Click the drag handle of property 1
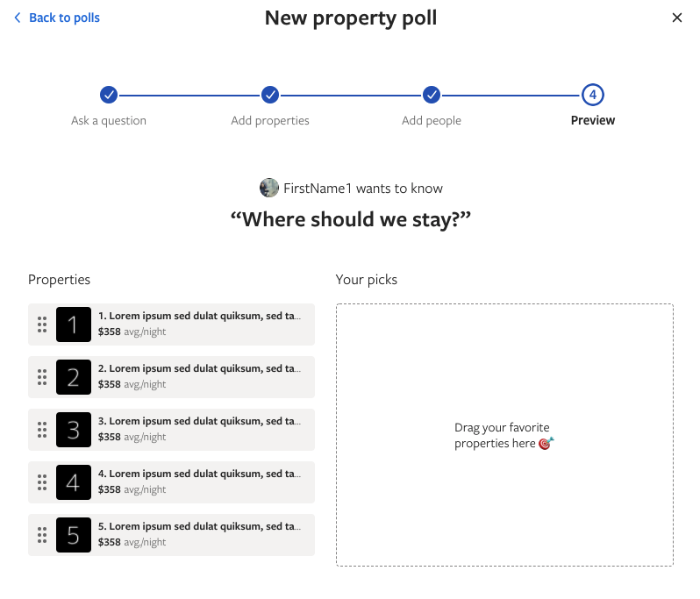The image size is (700, 599). click(x=42, y=324)
